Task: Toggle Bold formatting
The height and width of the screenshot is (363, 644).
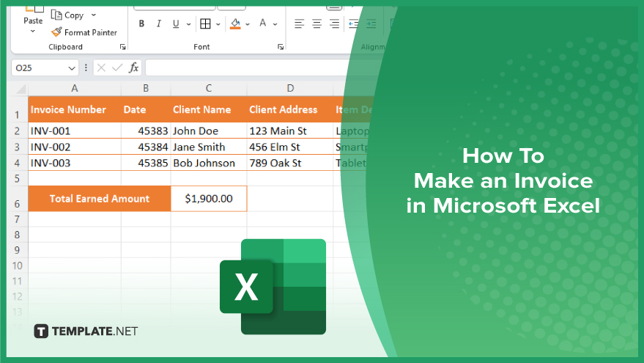Action: [x=141, y=24]
